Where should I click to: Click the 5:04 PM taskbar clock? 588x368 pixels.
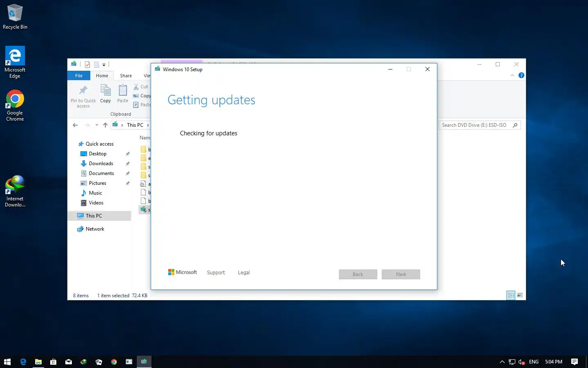pos(553,362)
